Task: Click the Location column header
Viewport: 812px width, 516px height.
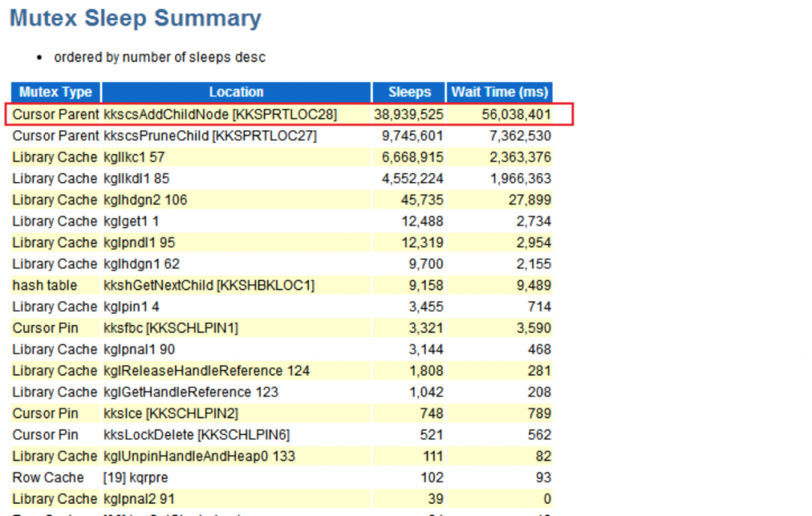Action: click(x=236, y=93)
